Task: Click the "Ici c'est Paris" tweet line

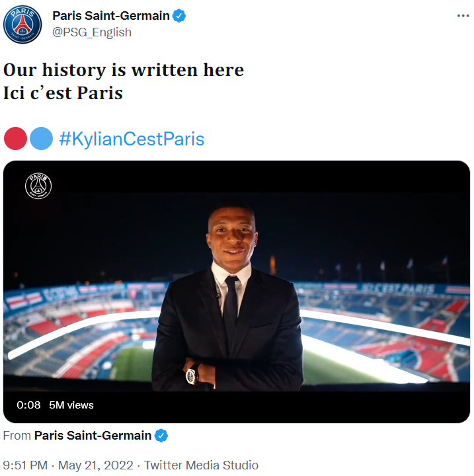Action: click(x=63, y=92)
